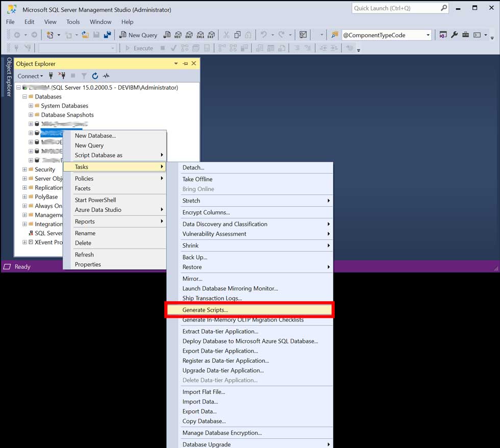The width and height of the screenshot is (500, 448).
Task: Select Encrypt Columns... in Tasks submenu
Action: pyautogui.click(x=249, y=212)
